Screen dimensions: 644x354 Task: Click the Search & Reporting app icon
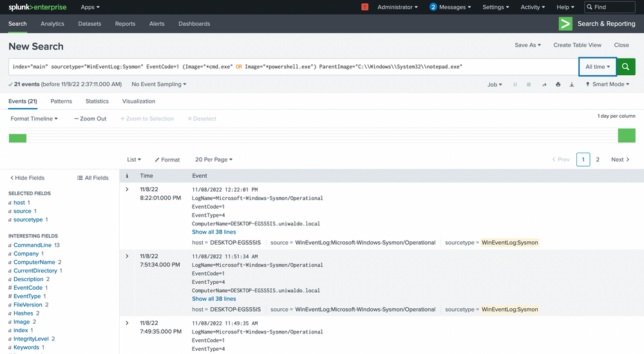coord(565,24)
